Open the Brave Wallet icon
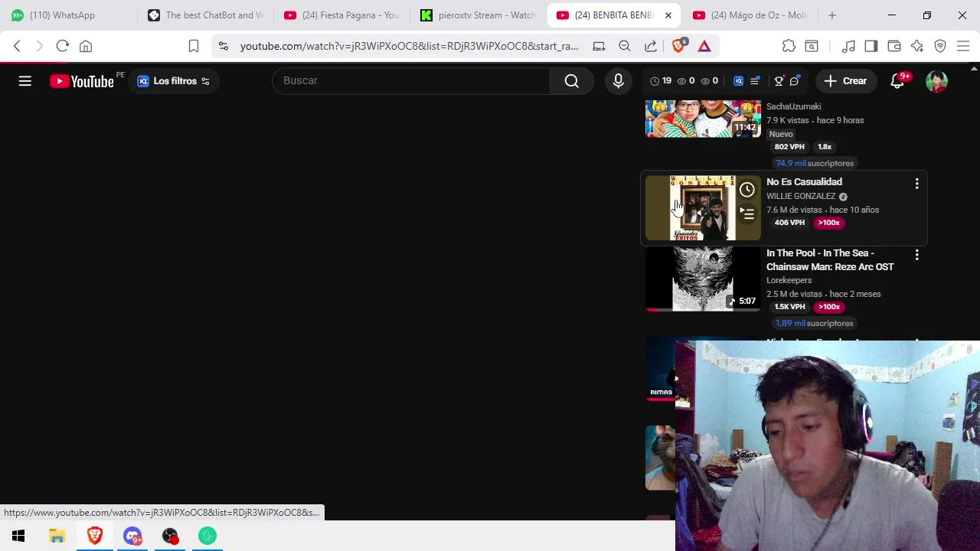 click(894, 46)
